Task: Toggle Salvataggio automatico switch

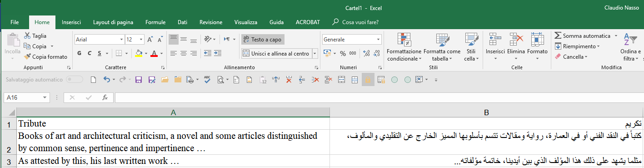Action: coord(75,80)
